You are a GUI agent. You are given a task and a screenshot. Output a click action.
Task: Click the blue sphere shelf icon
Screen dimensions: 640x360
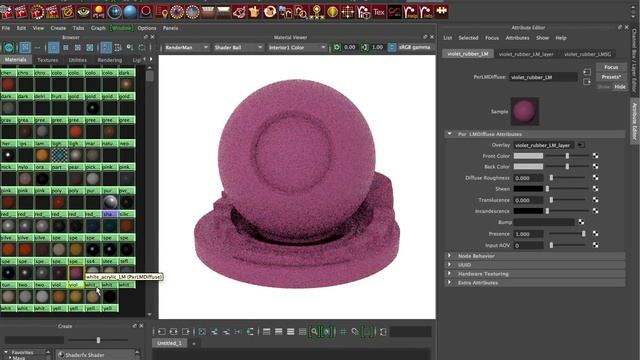[130, 12]
